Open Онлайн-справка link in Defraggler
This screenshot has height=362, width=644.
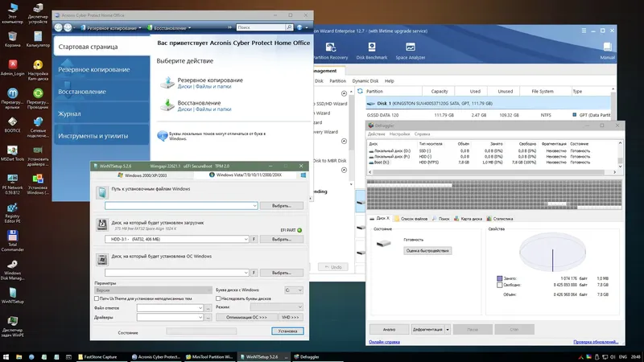(x=384, y=341)
